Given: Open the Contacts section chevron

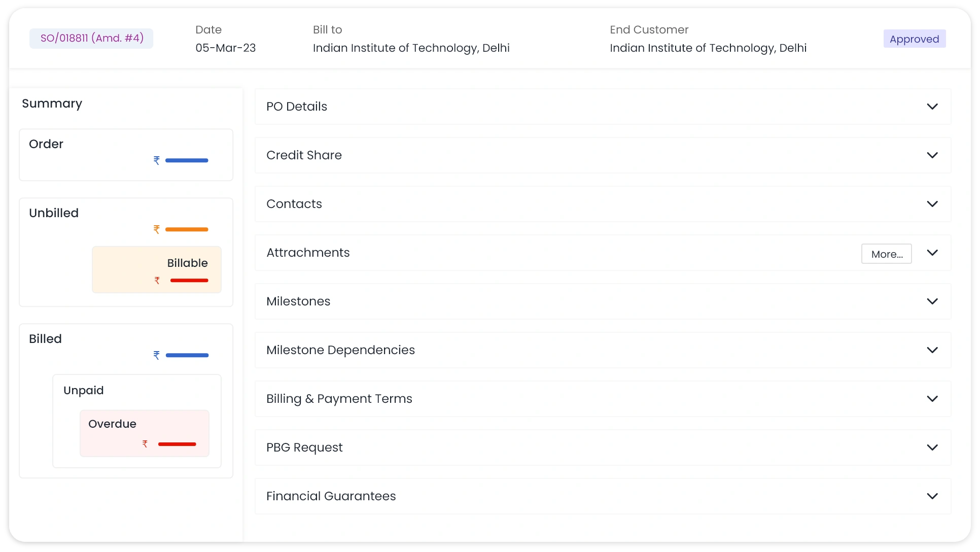Looking at the screenshot, I should point(932,204).
